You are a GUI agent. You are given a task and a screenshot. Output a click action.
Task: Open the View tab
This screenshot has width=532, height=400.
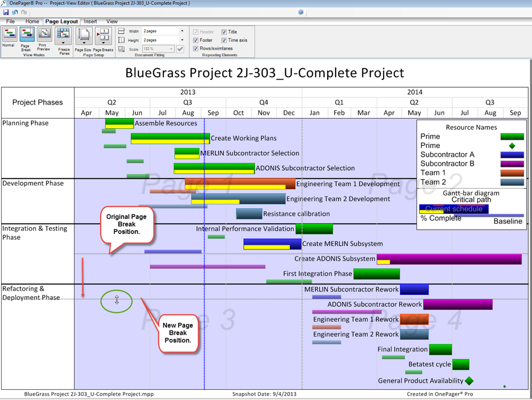[x=112, y=21]
